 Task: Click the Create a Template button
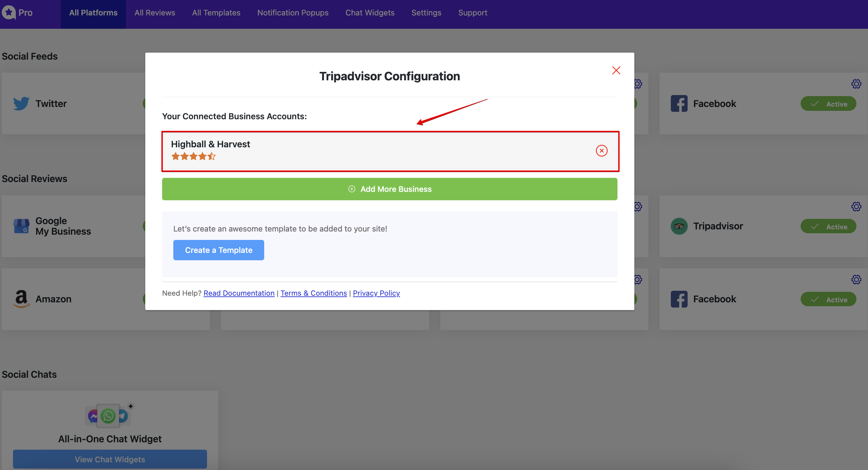[219, 250]
